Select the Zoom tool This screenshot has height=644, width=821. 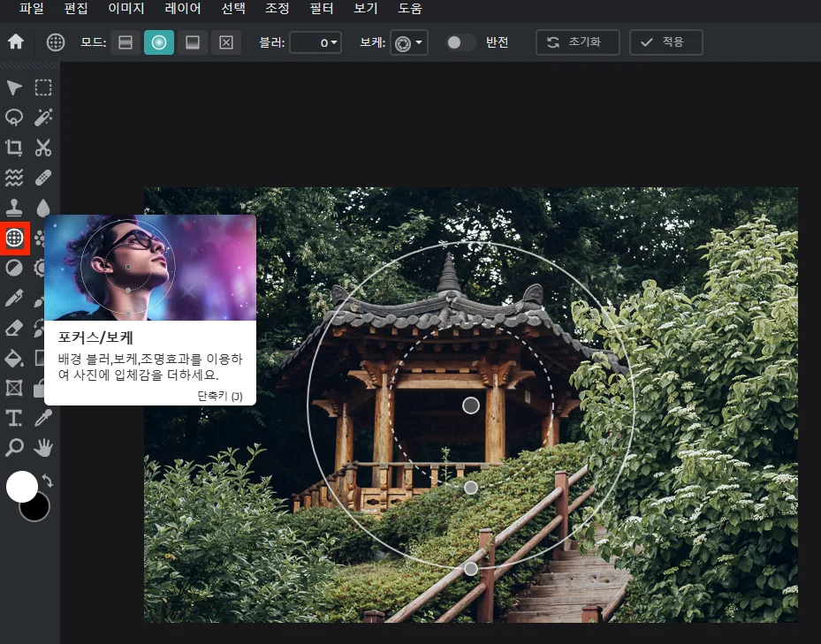click(x=12, y=448)
